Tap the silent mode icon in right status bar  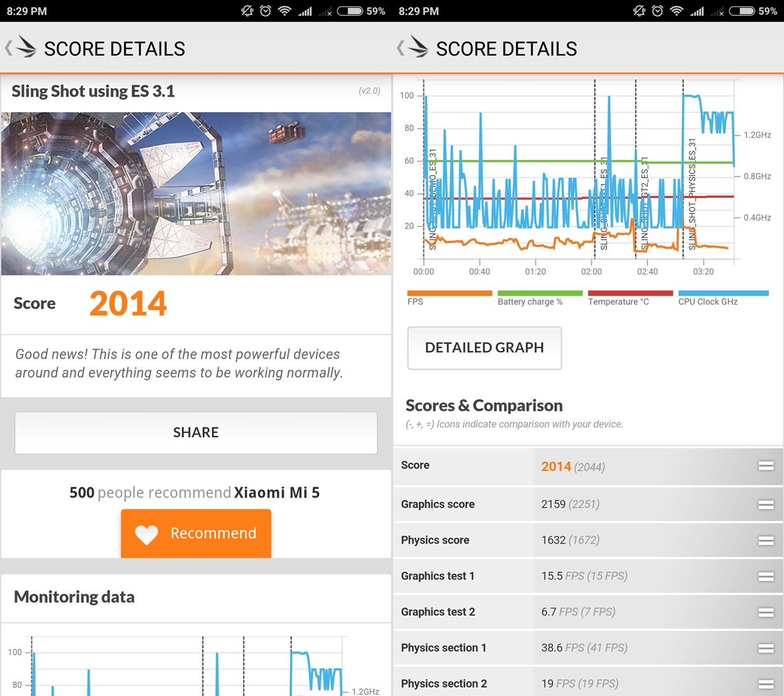click(x=639, y=11)
